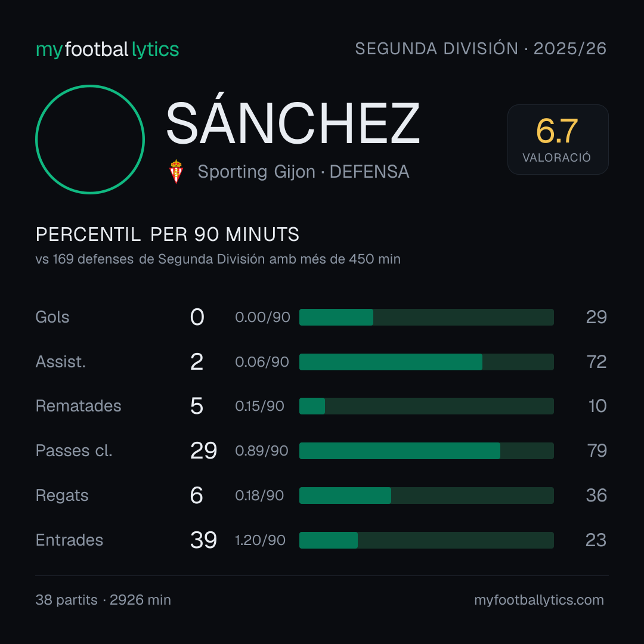Click the Gols percentile bar
644x644 pixels.
426,317
